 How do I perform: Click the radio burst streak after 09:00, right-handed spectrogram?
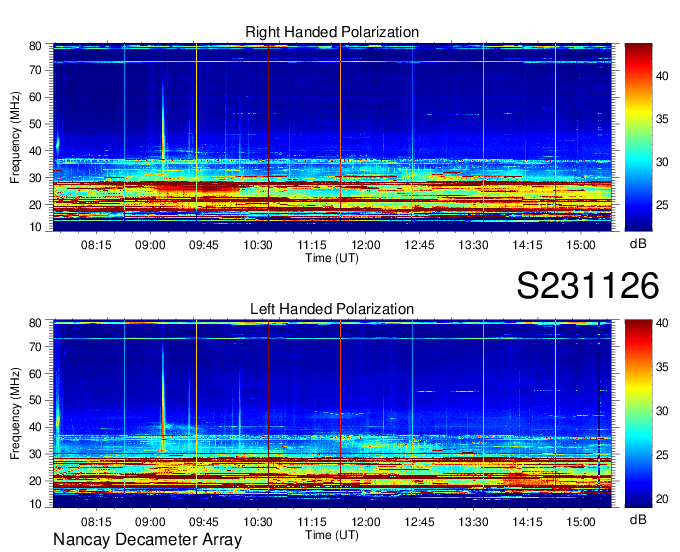click(x=163, y=126)
